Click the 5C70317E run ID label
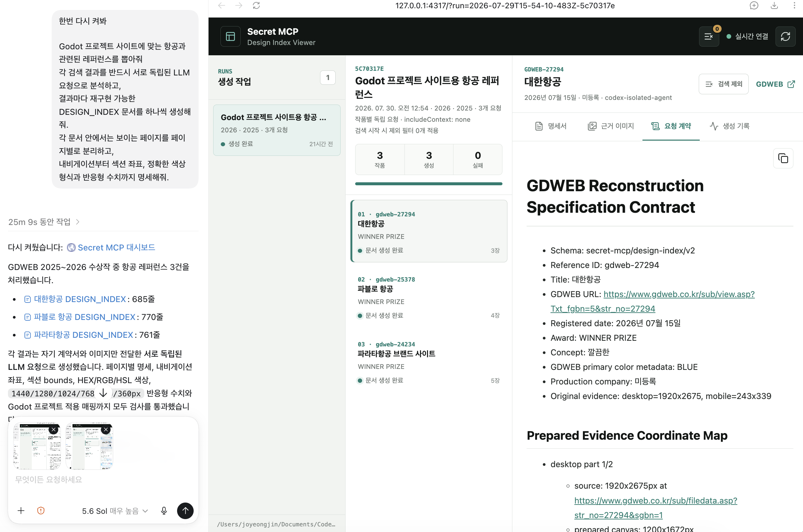803x532 pixels. point(369,69)
